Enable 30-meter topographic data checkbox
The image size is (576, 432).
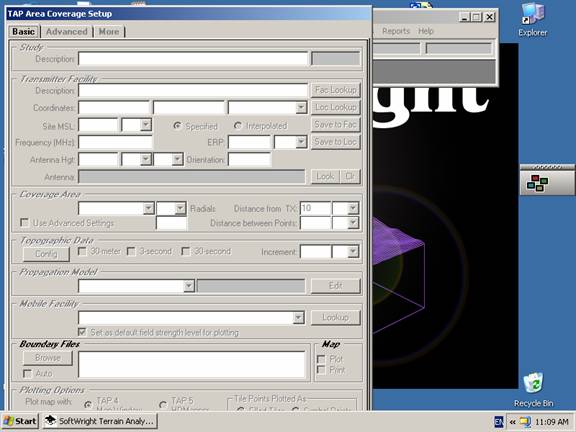coord(82,252)
